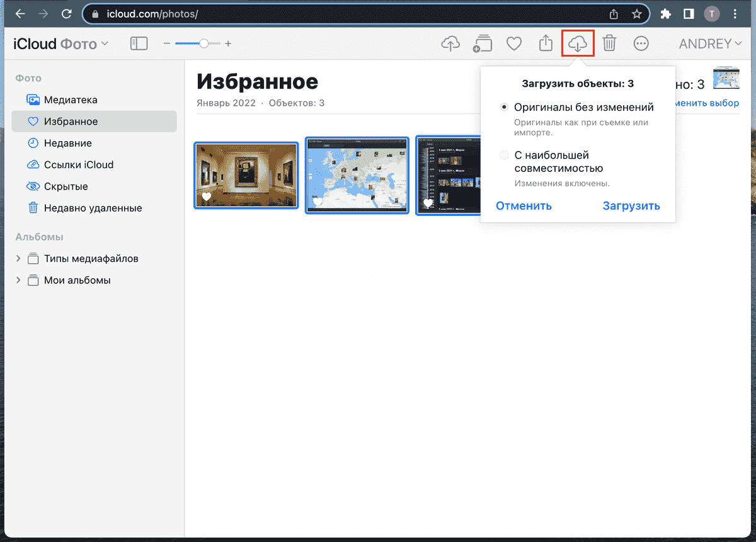This screenshot has width=756, height=542.
Task: Open the ANDREY account dropdown
Action: coord(710,43)
